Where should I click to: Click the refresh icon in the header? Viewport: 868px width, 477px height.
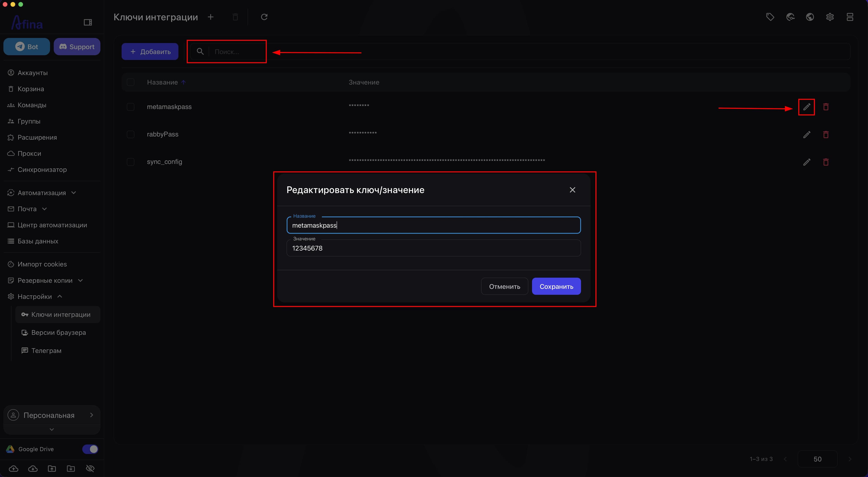(x=264, y=17)
